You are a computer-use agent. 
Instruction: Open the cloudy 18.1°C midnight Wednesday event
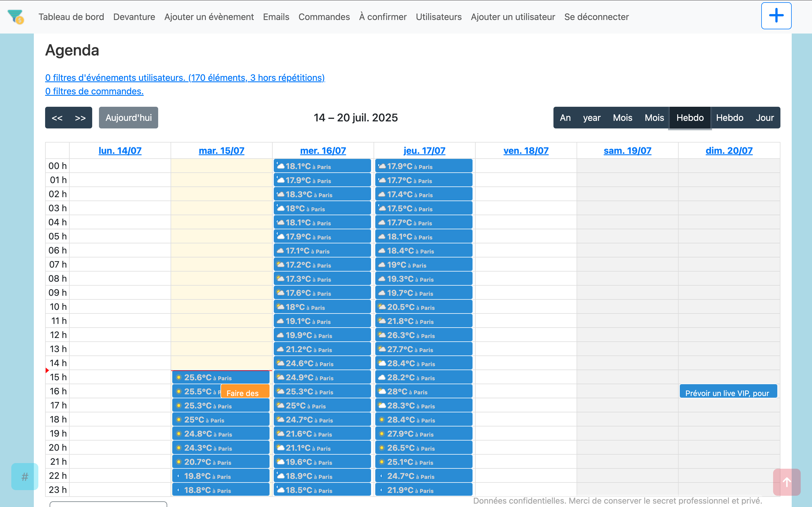tap(322, 166)
